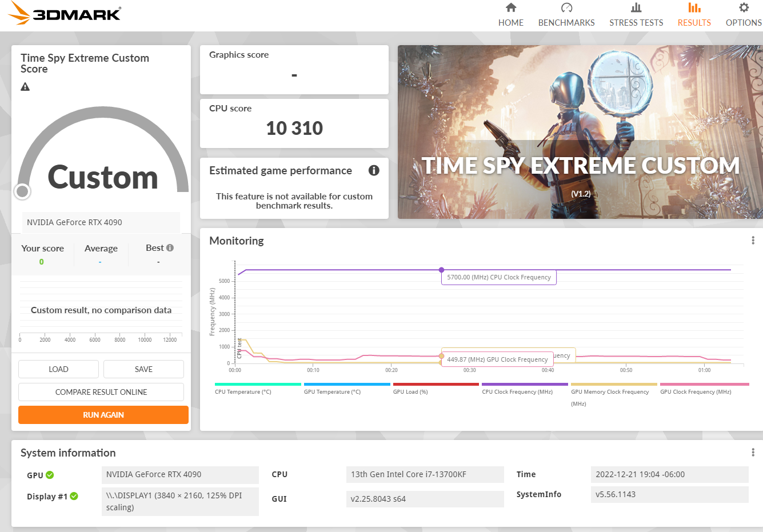Toggle GPU Clock Frequency legend swatch

pos(704,385)
